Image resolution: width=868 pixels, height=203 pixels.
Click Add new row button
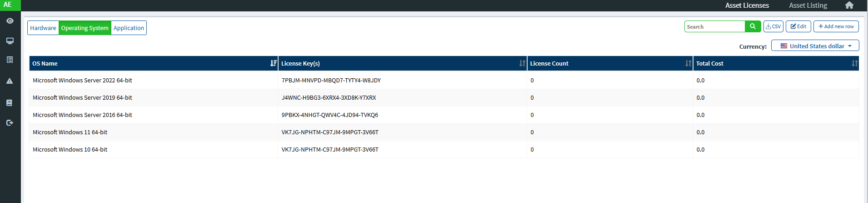836,26
